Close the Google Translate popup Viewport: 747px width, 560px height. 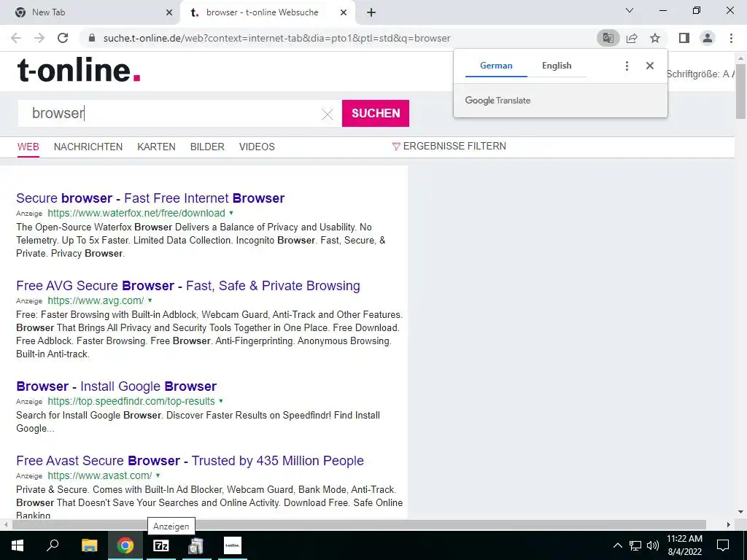click(650, 66)
